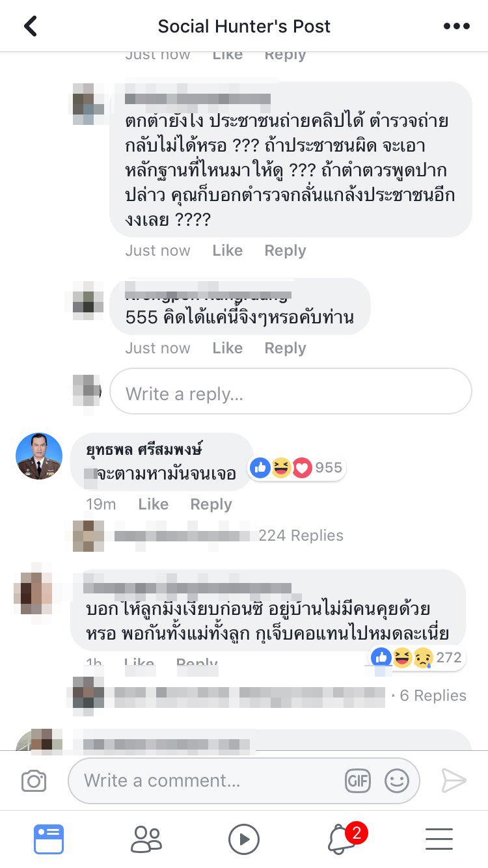Screen dimensions: 488x868
Task: Tap the send arrow icon
Action: coord(454,781)
